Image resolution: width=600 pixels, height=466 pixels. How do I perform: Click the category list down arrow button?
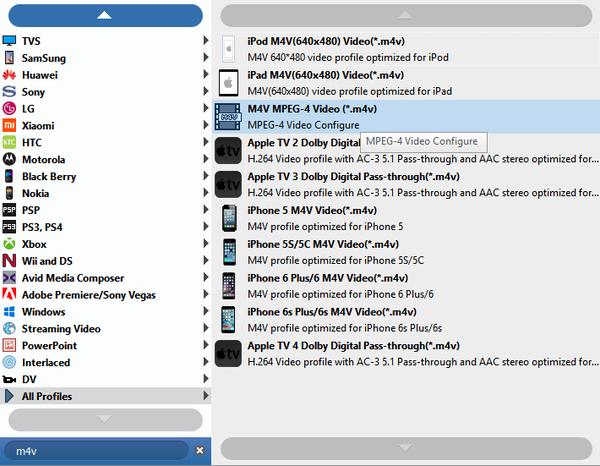tap(105, 420)
